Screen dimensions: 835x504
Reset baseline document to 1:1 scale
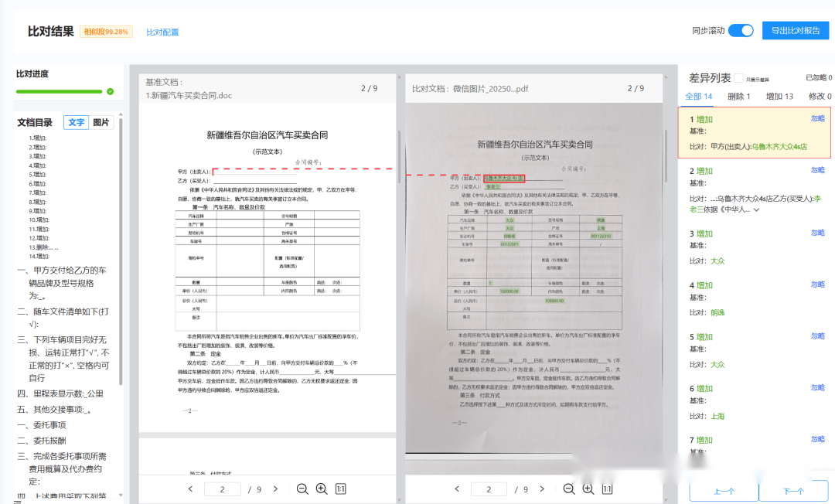[341, 489]
